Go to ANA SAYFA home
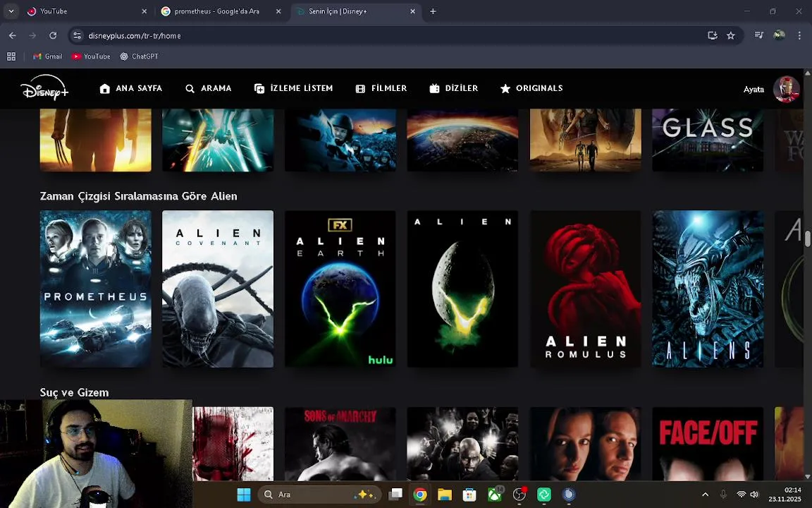812x508 pixels. pyautogui.click(x=131, y=89)
